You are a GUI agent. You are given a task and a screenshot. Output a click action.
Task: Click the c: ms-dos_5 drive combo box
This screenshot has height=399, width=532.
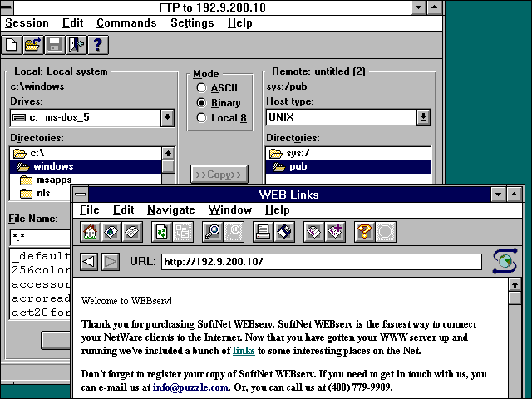coord(92,118)
